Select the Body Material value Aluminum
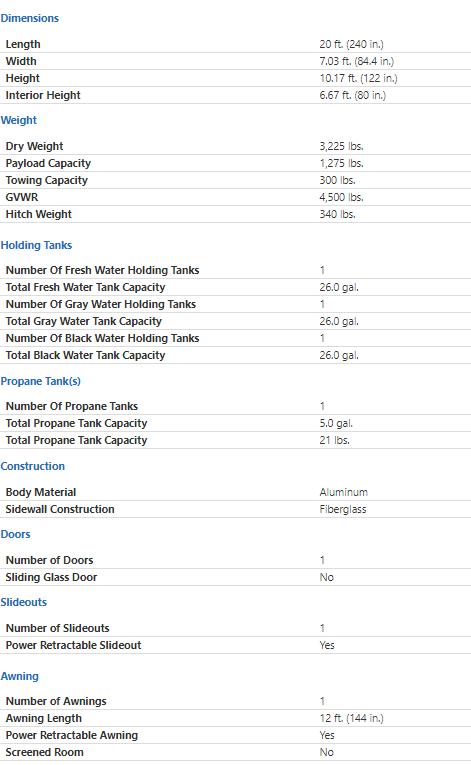The image size is (471, 765). point(344,492)
